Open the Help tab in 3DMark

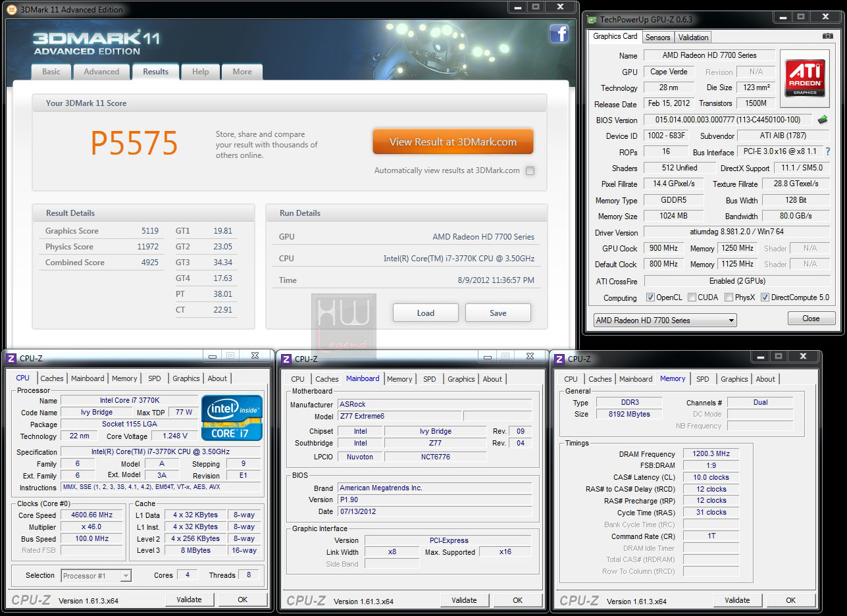click(201, 72)
